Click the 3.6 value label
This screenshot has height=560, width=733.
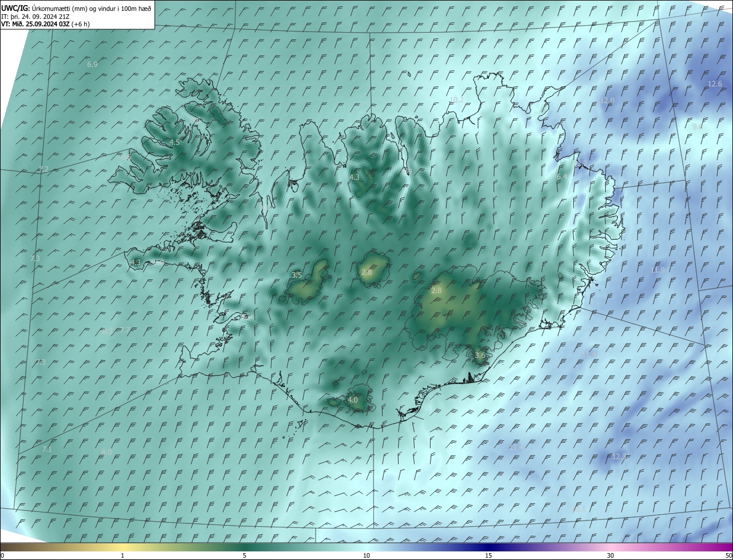480,356
